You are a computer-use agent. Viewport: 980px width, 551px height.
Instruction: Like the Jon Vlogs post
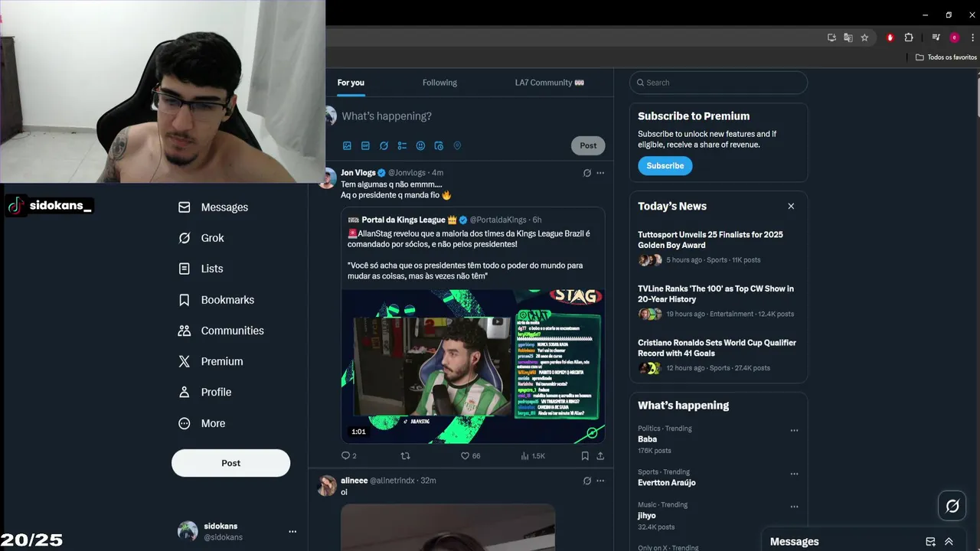pyautogui.click(x=470, y=456)
